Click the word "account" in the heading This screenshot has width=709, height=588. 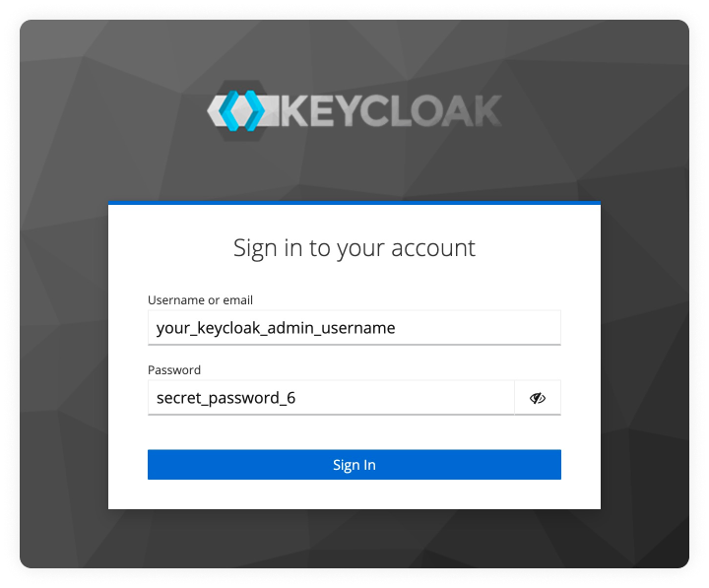[x=433, y=247]
